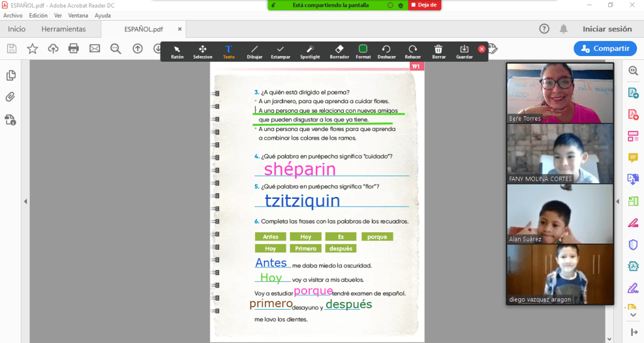The image size is (644, 343).
Task: Click the Compartir button
Action: click(x=604, y=48)
